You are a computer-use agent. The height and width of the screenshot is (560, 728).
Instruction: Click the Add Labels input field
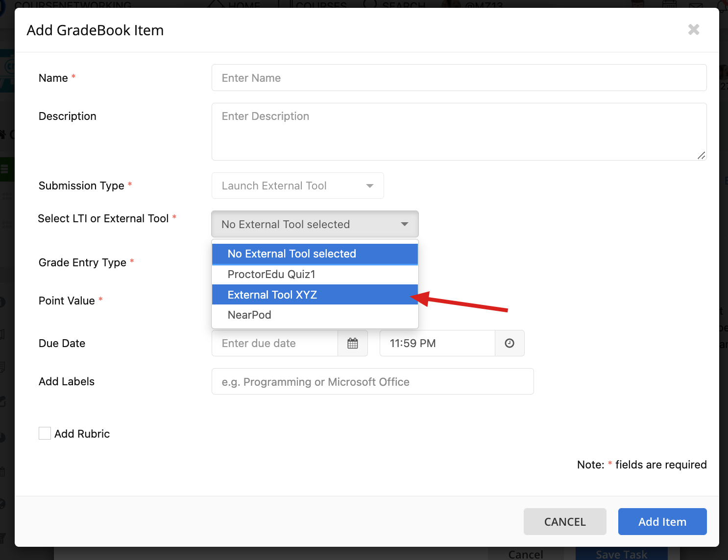pyautogui.click(x=373, y=381)
